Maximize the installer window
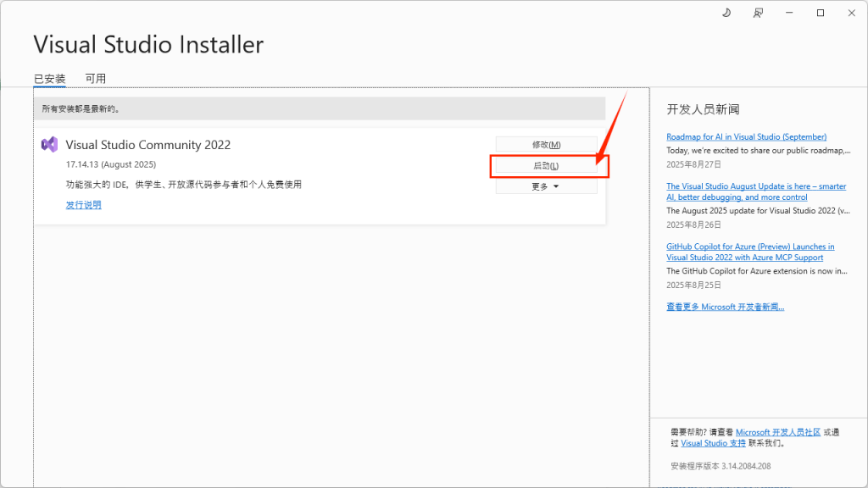 point(820,13)
